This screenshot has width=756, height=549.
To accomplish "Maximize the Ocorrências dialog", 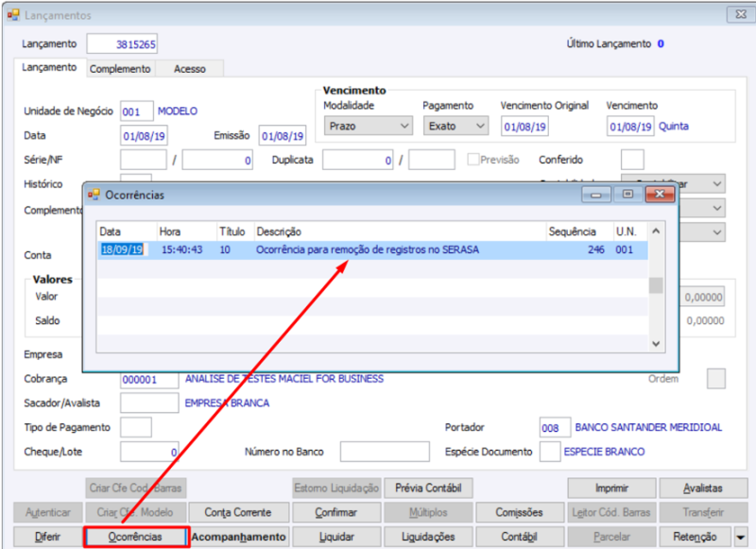I will (627, 195).
